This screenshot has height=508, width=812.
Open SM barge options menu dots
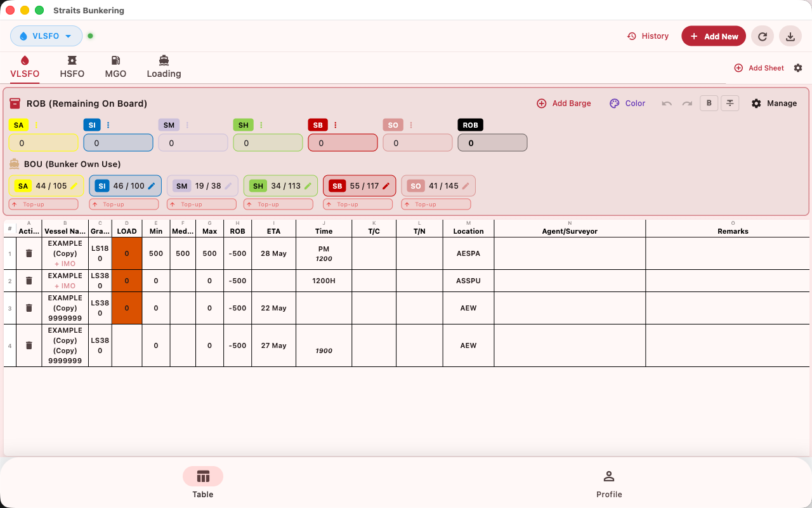click(187, 125)
